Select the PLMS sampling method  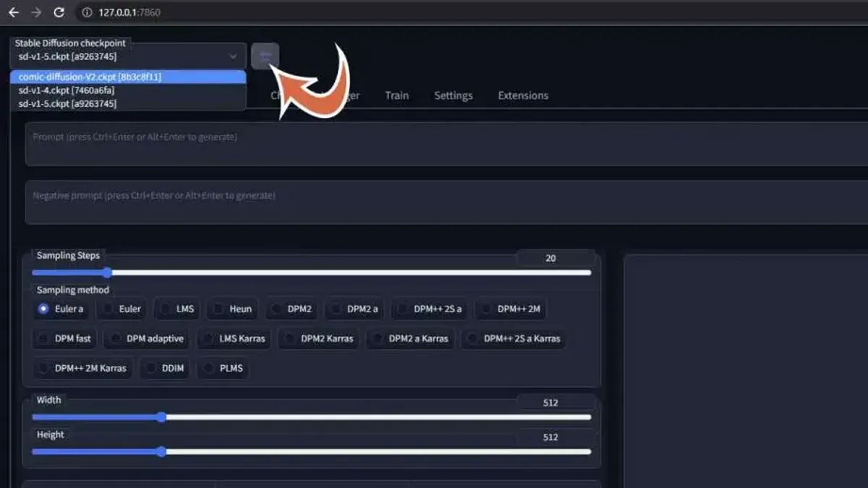tap(223, 368)
